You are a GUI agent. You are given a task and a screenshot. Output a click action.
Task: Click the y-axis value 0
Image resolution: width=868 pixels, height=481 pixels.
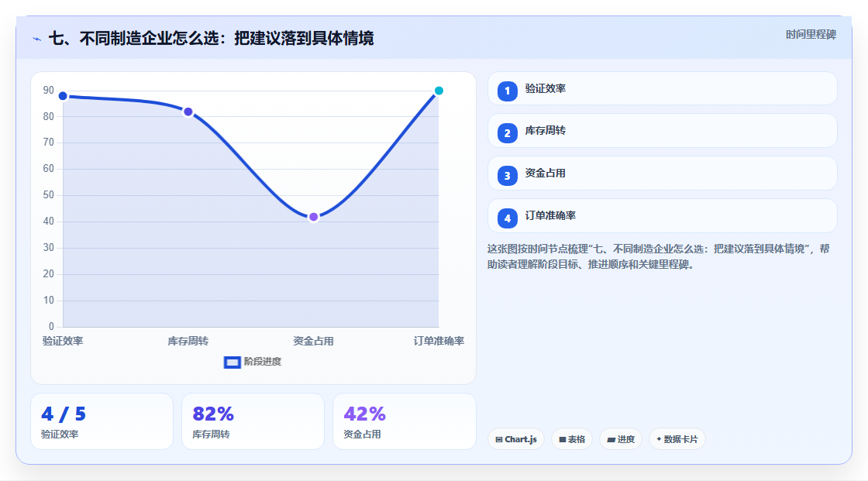[51, 327]
